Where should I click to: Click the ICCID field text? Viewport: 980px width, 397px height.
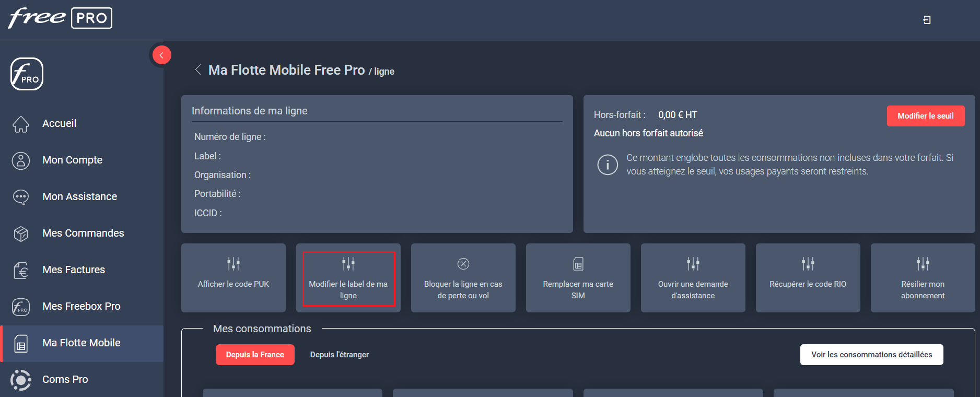208,213
